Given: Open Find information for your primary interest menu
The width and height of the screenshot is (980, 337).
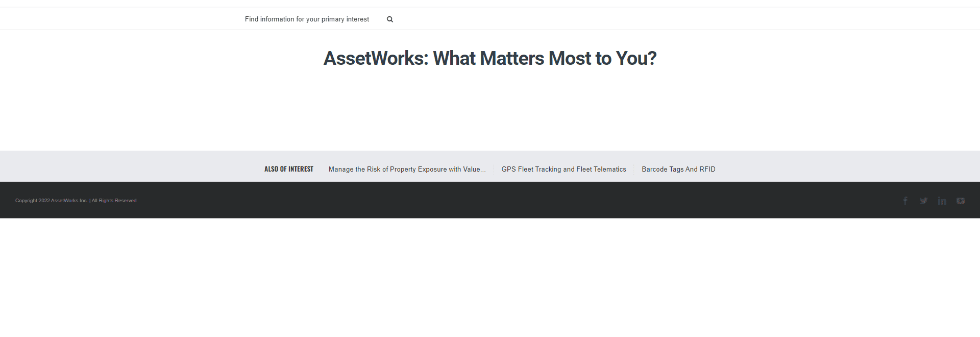Looking at the screenshot, I should (x=307, y=19).
